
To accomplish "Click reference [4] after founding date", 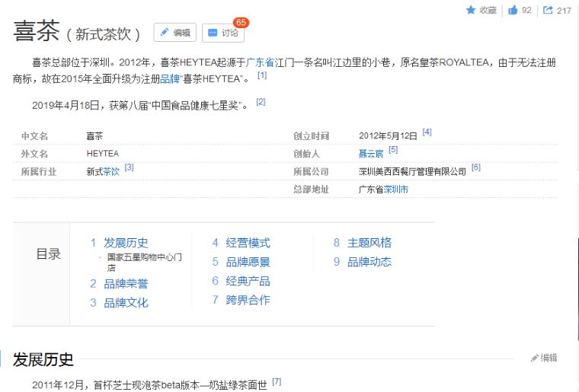I will point(427,132).
